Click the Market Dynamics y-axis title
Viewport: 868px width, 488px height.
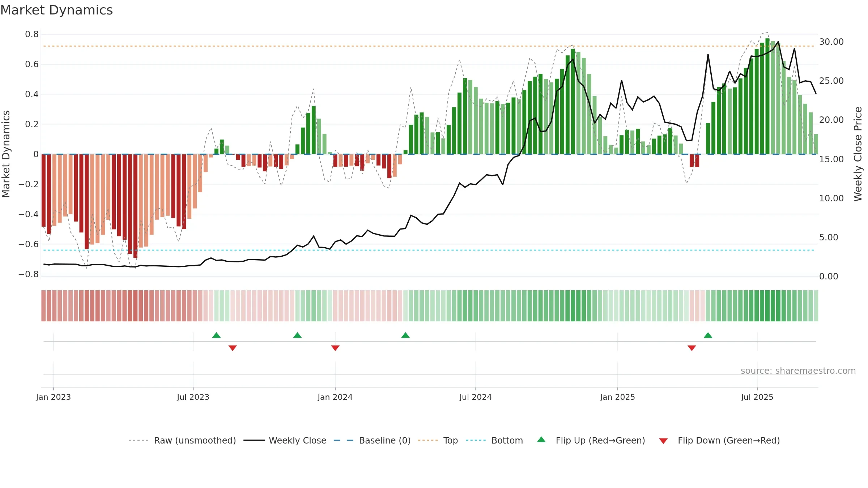point(6,154)
